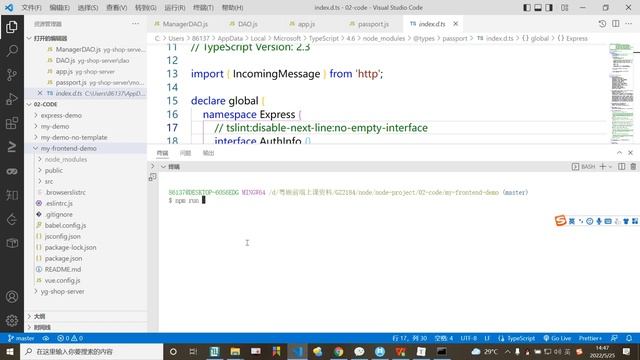Open the Edit menu
Image resolution: width=640 pixels, height=360 pixels.
(x=60, y=7)
